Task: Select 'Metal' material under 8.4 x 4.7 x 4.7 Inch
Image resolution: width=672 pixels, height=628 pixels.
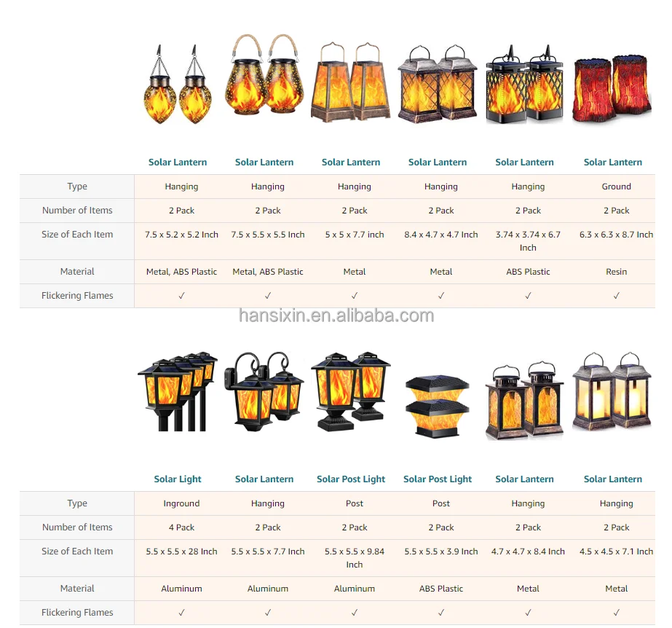Action: coord(441,272)
